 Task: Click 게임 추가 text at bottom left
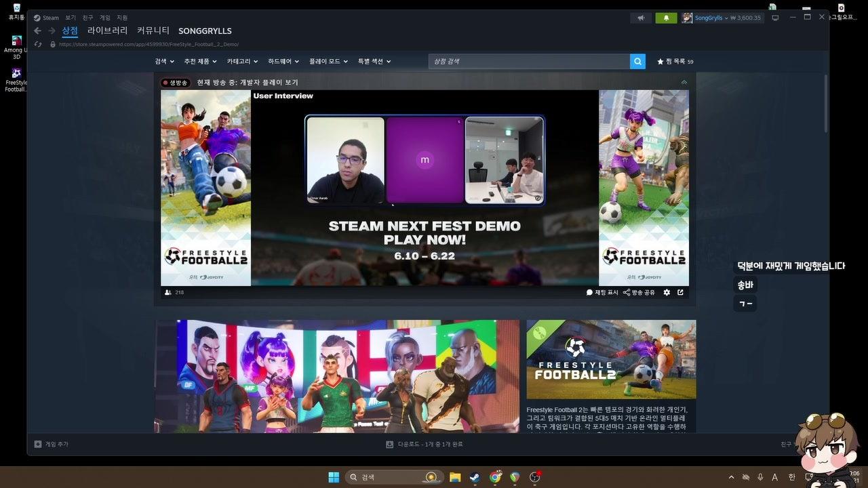(x=56, y=445)
